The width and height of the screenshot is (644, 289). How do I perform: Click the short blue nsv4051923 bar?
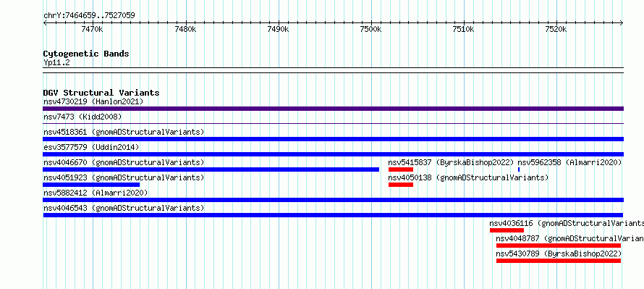point(91,185)
